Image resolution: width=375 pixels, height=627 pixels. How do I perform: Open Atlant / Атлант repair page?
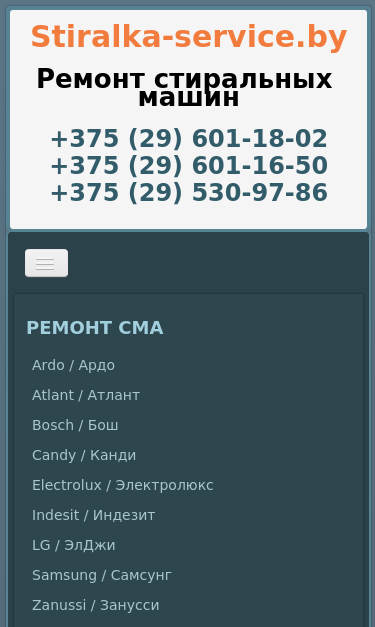[86, 395]
